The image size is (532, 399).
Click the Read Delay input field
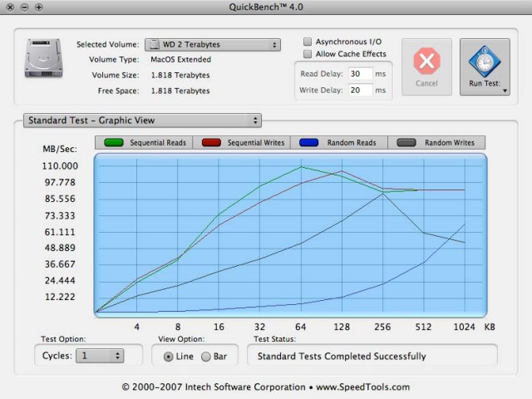tap(360, 74)
